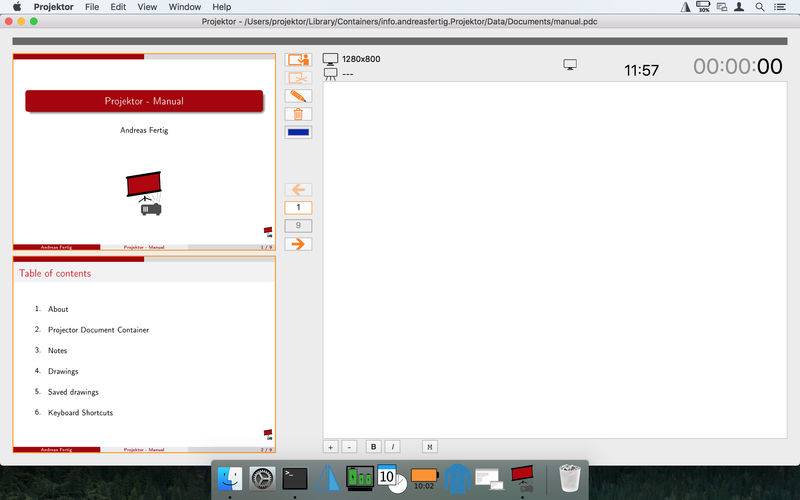800x500 pixels.
Task: Click the total slide count box showing 9
Action: click(298, 226)
